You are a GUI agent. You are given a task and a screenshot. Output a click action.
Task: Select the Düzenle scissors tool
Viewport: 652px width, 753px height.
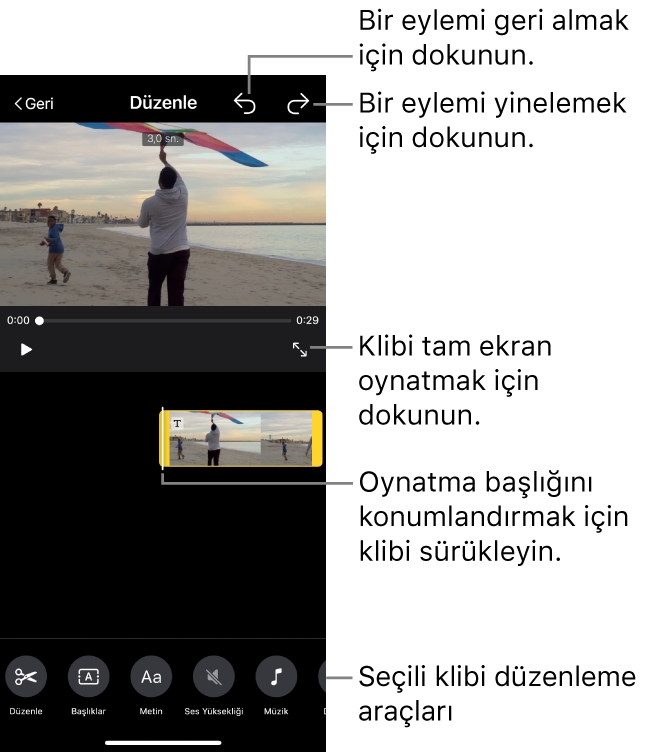(x=26, y=677)
